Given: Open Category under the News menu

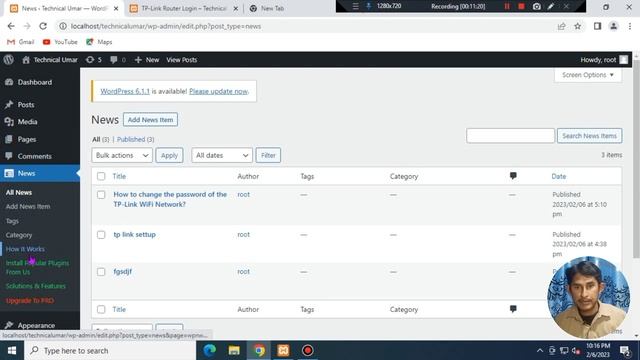Looking at the screenshot, I should [x=19, y=235].
